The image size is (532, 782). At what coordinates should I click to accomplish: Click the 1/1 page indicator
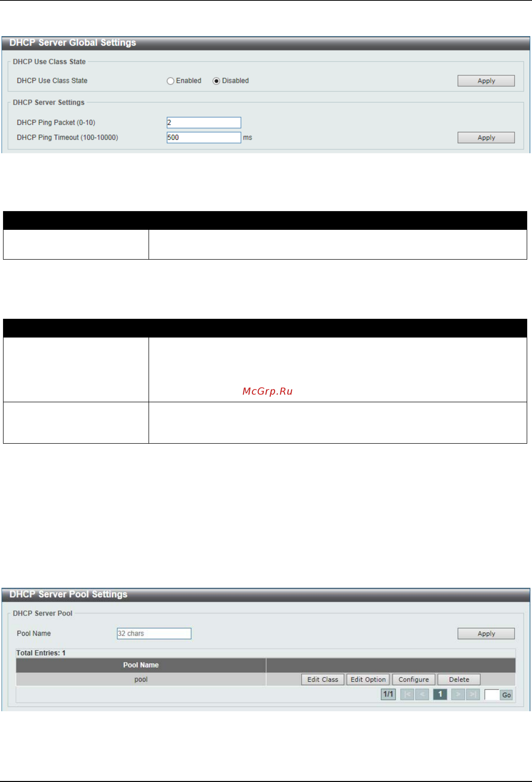coord(388,694)
